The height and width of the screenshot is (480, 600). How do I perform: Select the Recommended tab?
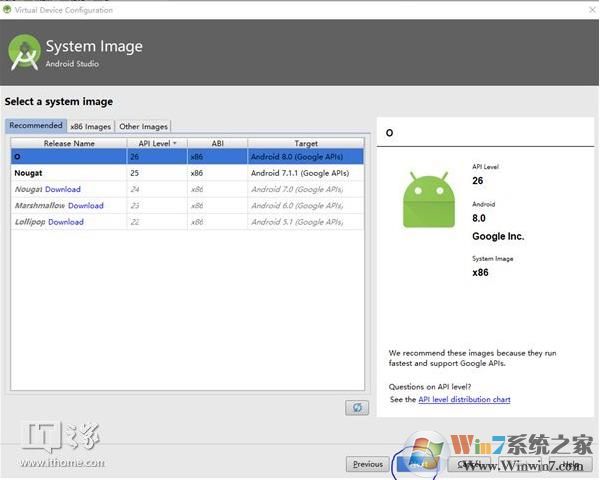(35, 126)
